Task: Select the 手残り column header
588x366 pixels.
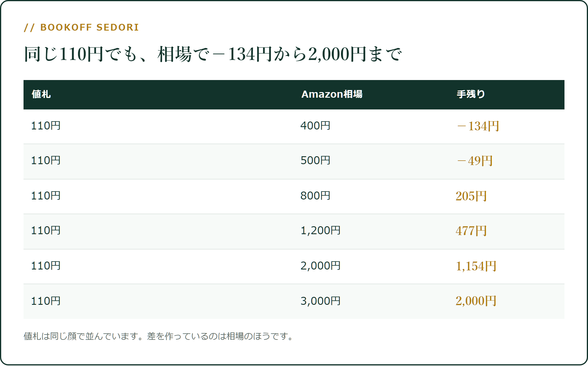Action: coord(471,94)
